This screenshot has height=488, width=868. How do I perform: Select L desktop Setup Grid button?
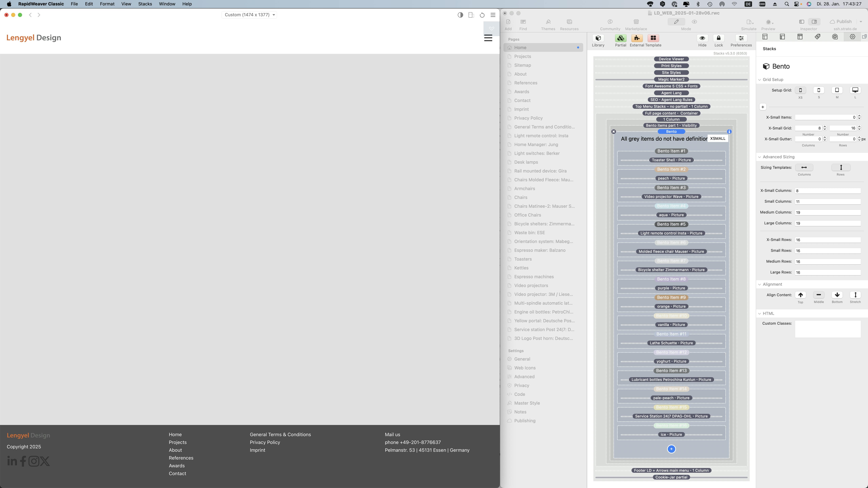click(855, 90)
